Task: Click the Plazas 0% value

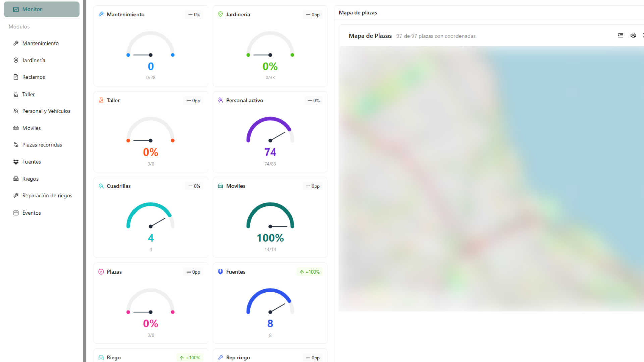Action: point(151,324)
